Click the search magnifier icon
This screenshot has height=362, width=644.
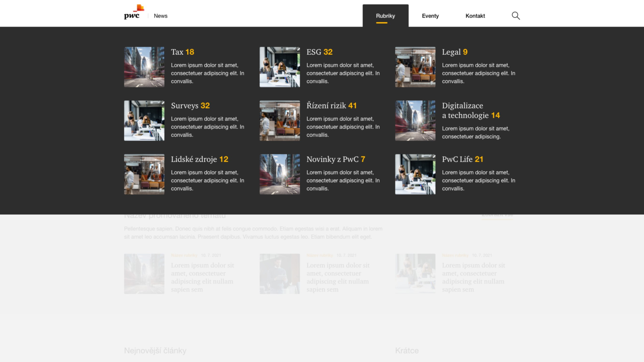click(516, 16)
